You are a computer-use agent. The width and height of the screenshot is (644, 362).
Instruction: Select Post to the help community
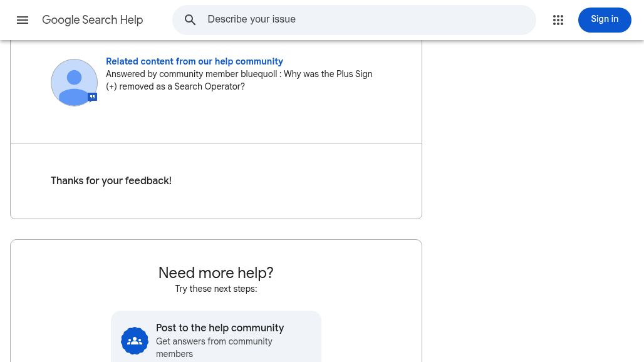click(x=220, y=328)
